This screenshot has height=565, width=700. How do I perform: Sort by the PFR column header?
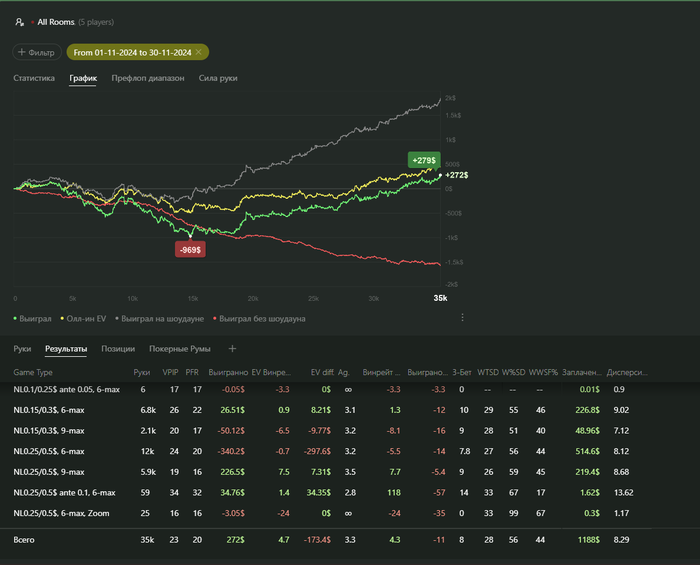tap(192, 372)
